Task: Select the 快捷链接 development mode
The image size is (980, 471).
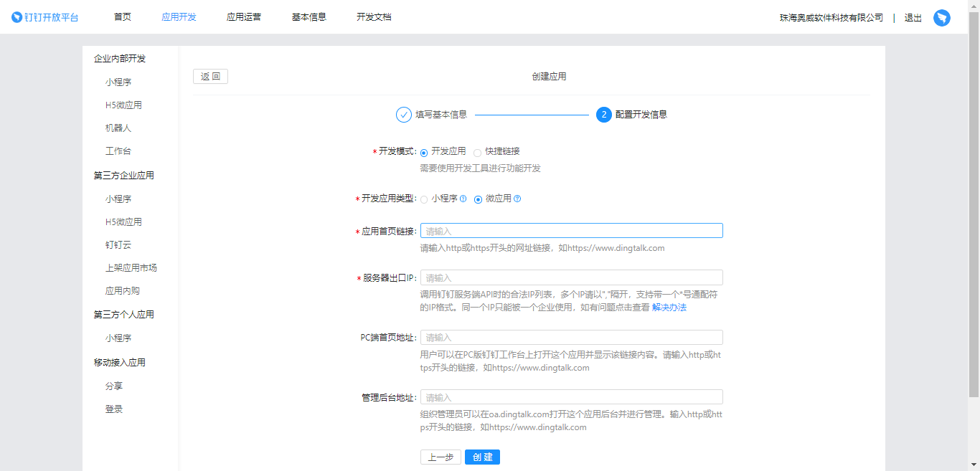Action: (478, 151)
